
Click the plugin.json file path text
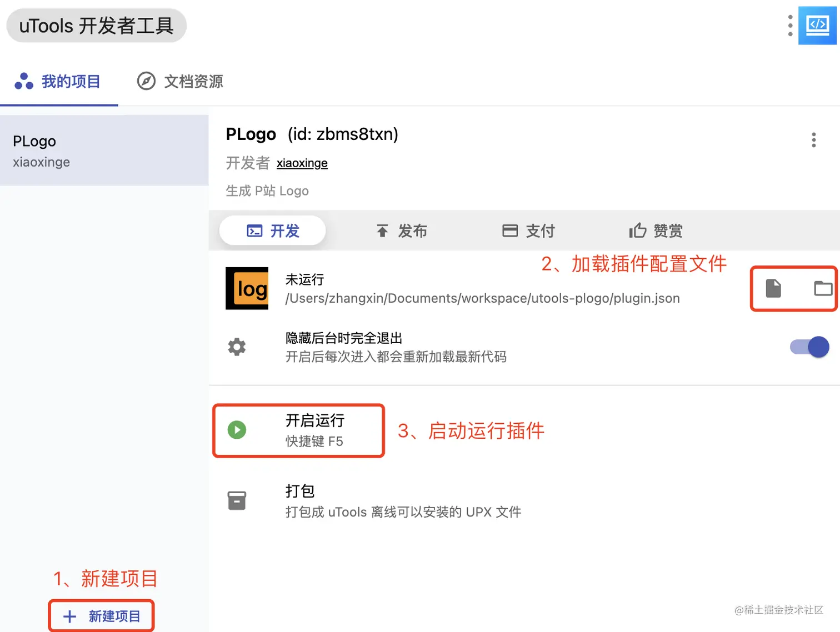(482, 298)
